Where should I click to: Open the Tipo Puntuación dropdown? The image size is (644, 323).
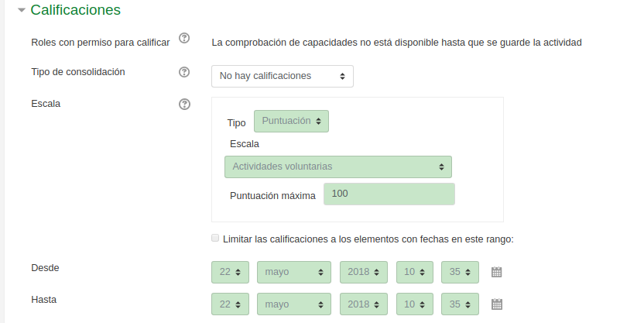click(x=291, y=122)
